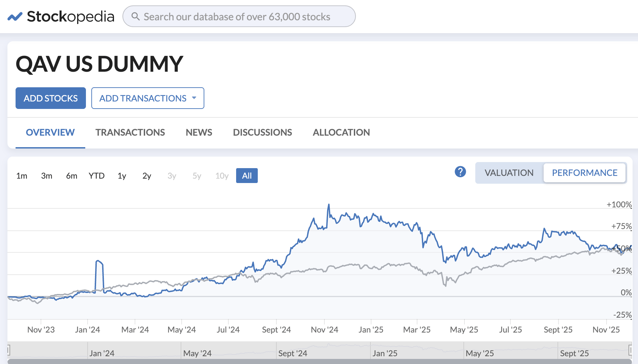This screenshot has width=638, height=364.
Task: Select the 1m time range
Action: [x=22, y=176]
